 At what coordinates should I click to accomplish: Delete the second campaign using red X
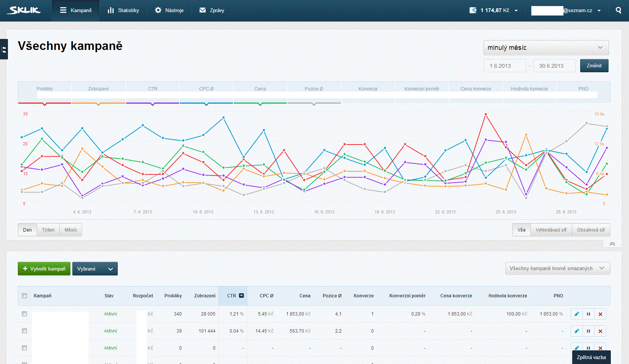600,331
